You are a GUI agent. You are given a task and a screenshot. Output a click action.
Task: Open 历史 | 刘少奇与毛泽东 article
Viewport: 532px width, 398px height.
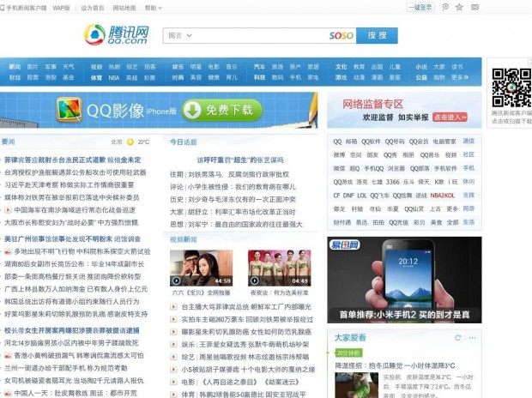(x=233, y=199)
